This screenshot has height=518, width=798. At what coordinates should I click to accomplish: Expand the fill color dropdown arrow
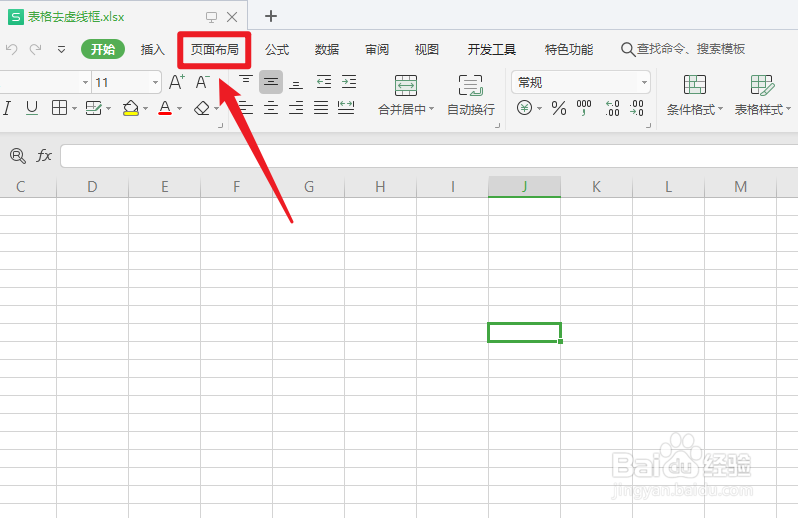146,108
